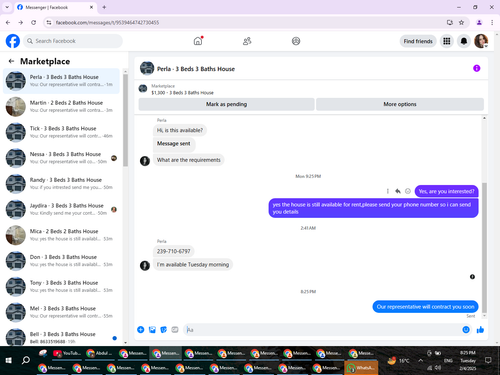This screenshot has height=375, width=500.
Task: Click the Marketplace listing price line $1,300
Action: pyautogui.click(x=182, y=93)
